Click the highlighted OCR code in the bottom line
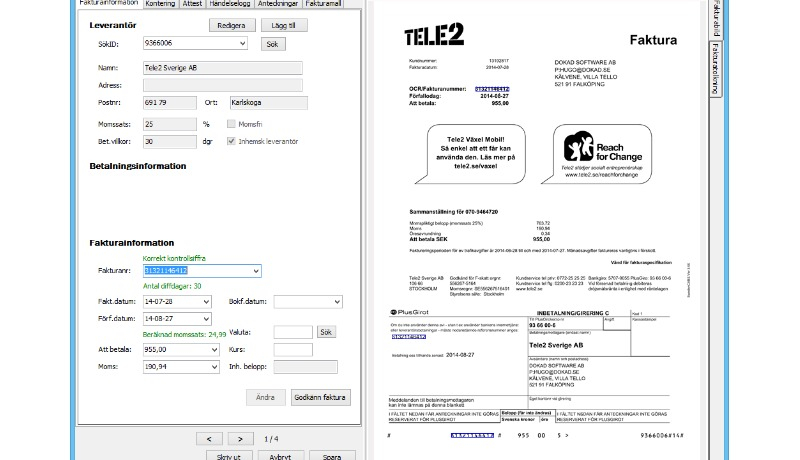Screen dimensions: 800x460 pyautogui.click(x=472, y=436)
